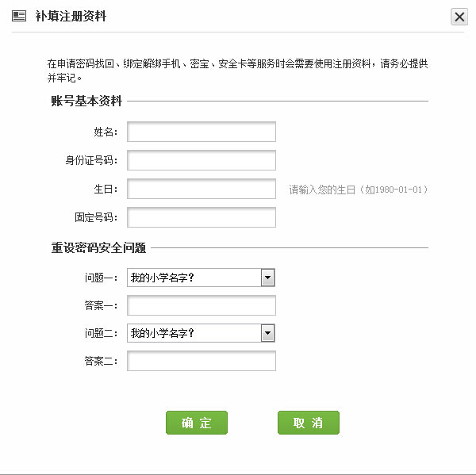This screenshot has height=475, width=476.
Task: Select the 固定号码 text box
Action: [202, 217]
